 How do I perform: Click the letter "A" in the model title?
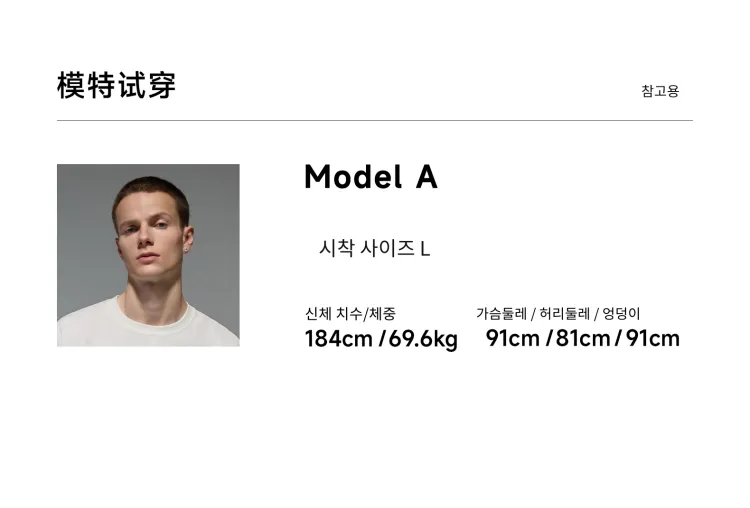tap(426, 177)
